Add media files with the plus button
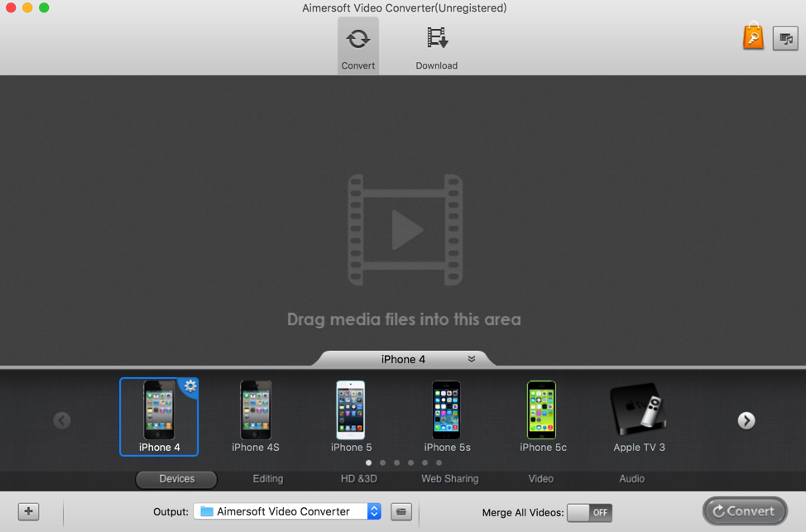806x532 pixels. tap(29, 511)
